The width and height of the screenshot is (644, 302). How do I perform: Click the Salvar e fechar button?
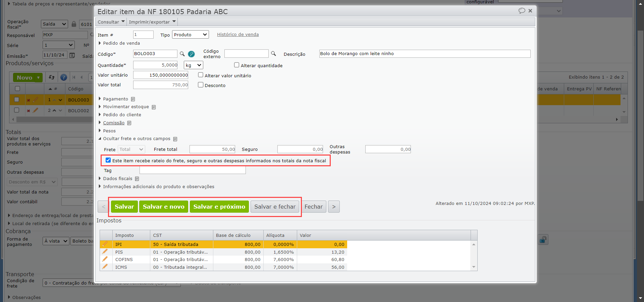point(275,207)
